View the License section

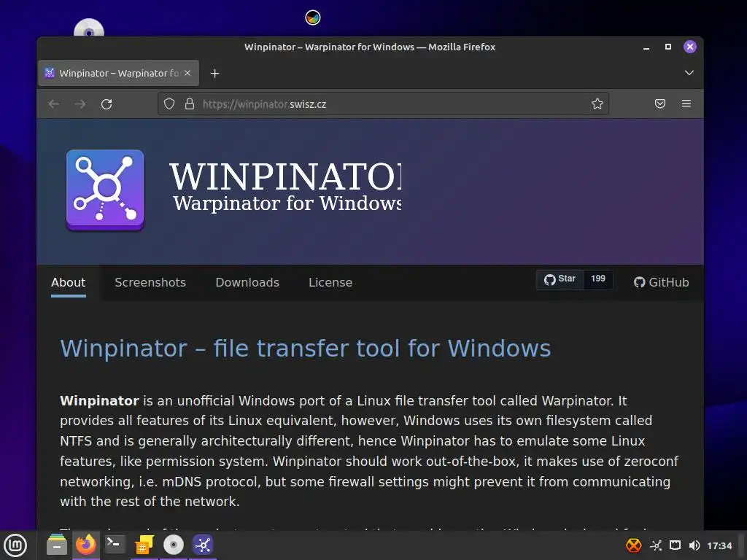click(x=330, y=282)
